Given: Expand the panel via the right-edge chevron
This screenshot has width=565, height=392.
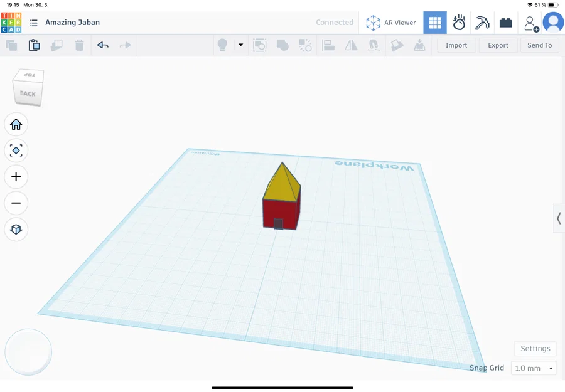Looking at the screenshot, I should click(559, 219).
